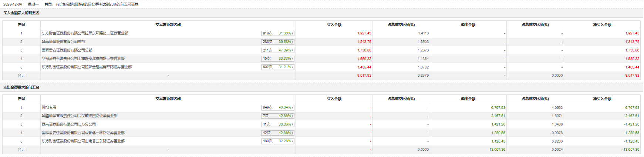Open the 692次 31.21% stats dropdown
The width and height of the screenshot is (644, 157).
278,67
